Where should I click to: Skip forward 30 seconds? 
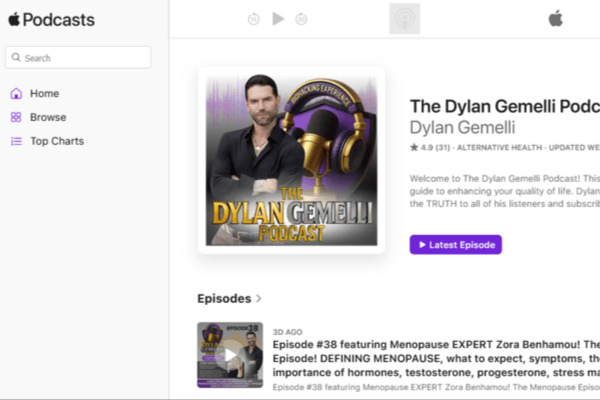(301, 19)
